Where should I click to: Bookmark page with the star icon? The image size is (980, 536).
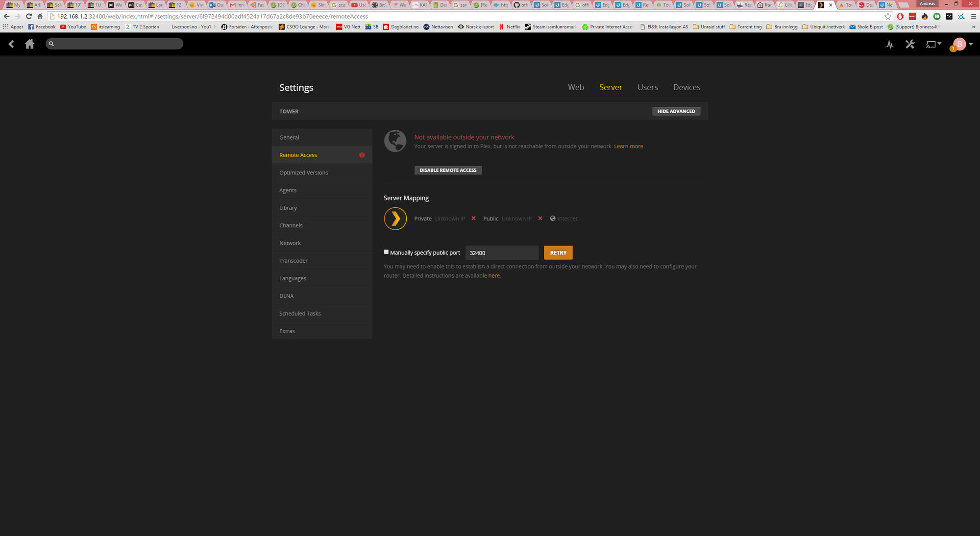tap(887, 16)
